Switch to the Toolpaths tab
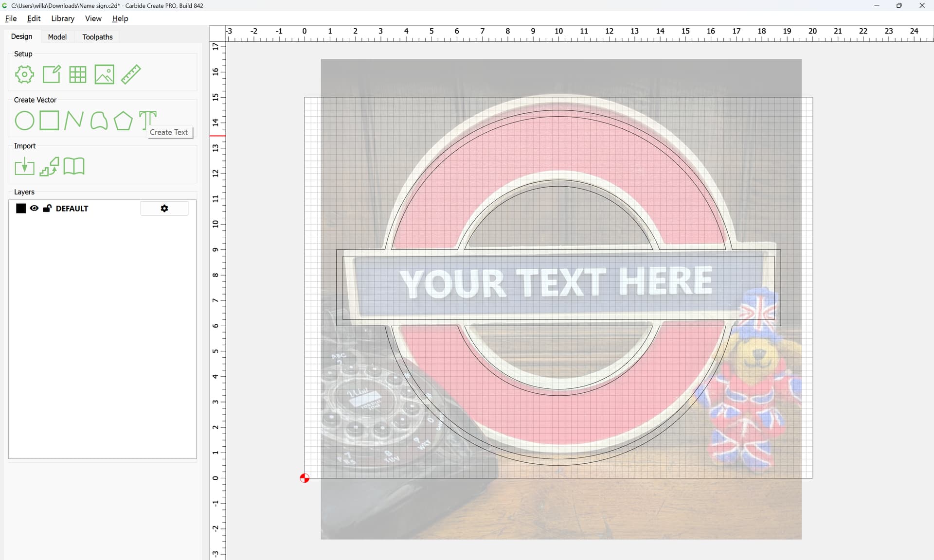The width and height of the screenshot is (934, 560). click(x=97, y=37)
